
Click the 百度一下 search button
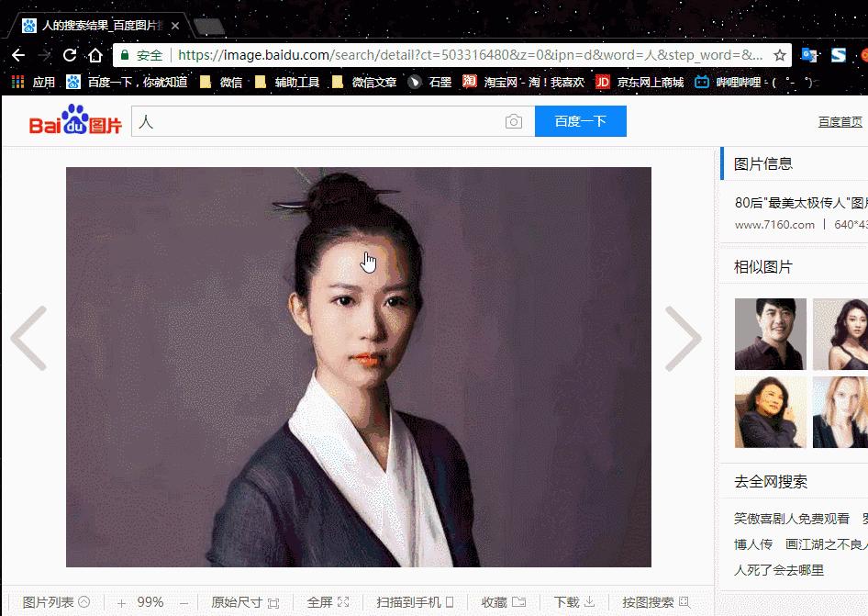[x=580, y=121]
